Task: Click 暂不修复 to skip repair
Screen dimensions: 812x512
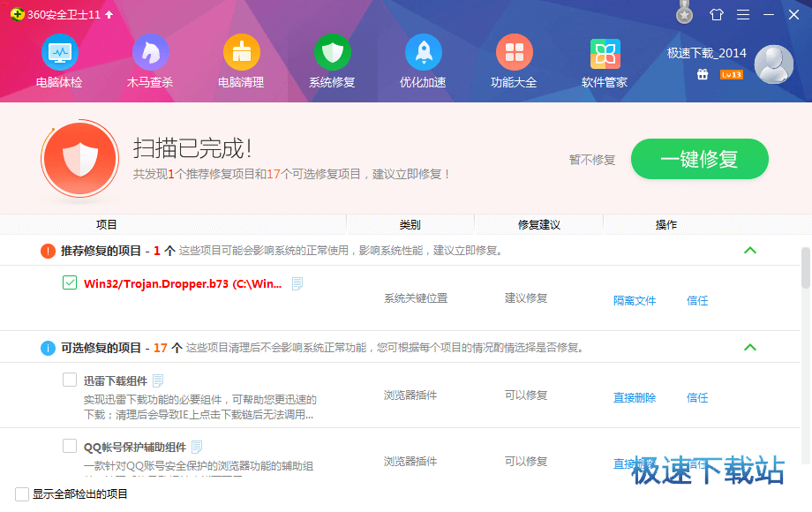Action: point(592,160)
